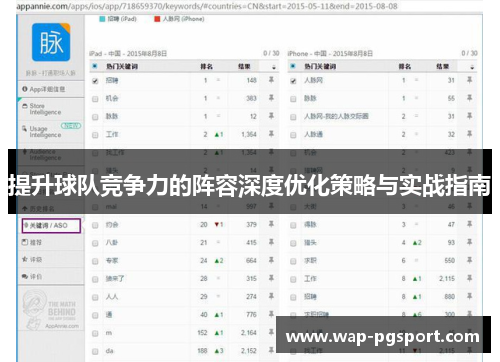The width and height of the screenshot is (500, 362).
Task: Uncheck the 招聘 checkbox in iPad table
Action: [x=95, y=81]
